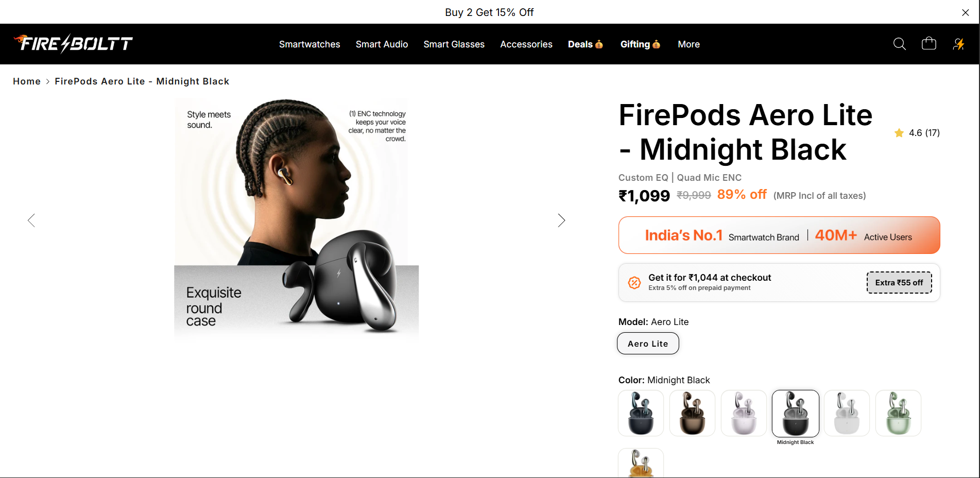Go to the Deals section

585,44
